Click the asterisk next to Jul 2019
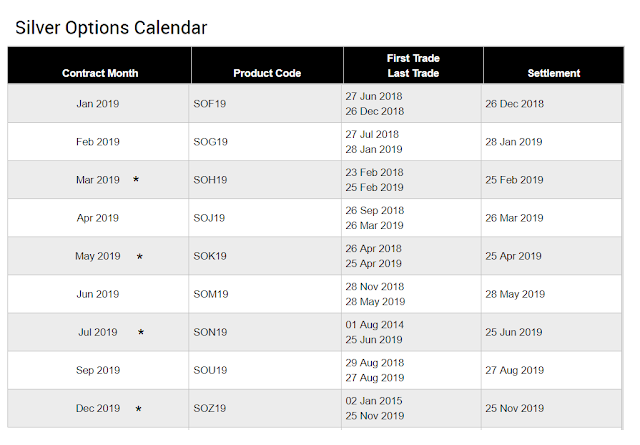Image resolution: width=640 pixels, height=445 pixels. tap(141, 333)
